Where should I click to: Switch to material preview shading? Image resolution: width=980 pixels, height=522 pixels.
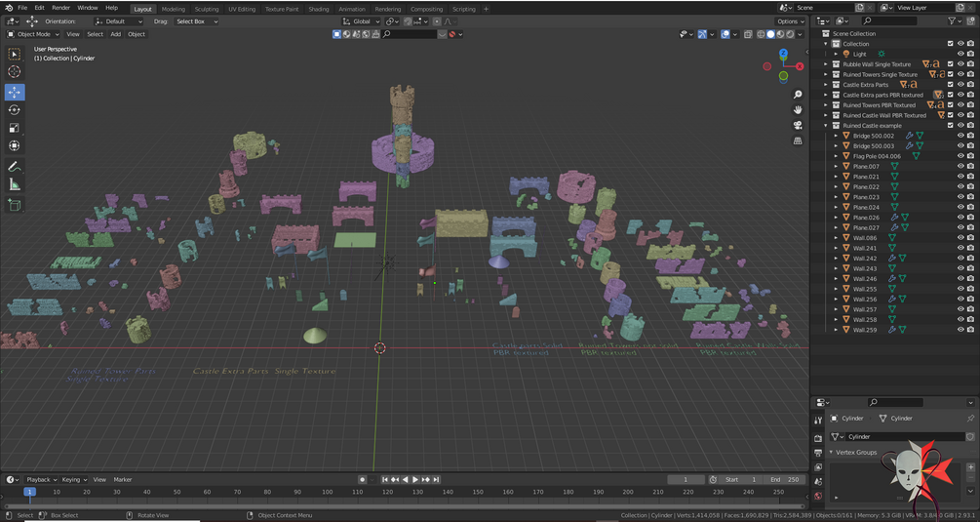tap(780, 34)
